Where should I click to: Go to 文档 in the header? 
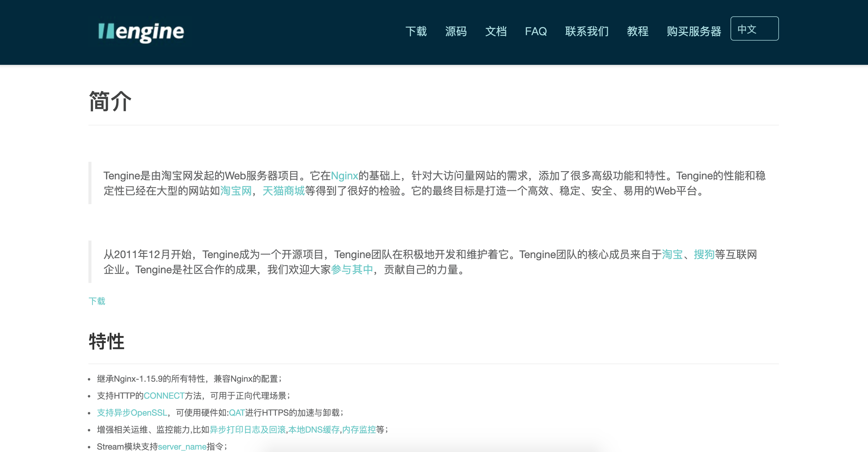(x=496, y=31)
